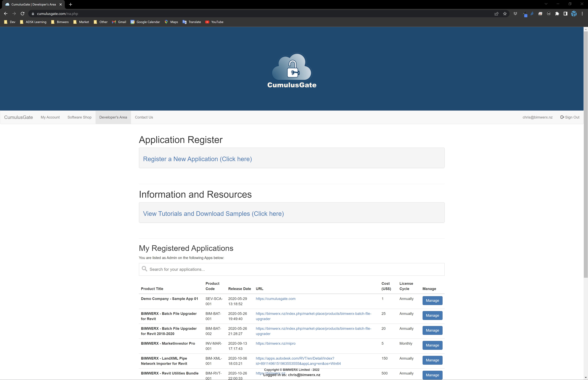Open the Market bookmarks folder
588x380 pixels.
[x=81, y=22]
